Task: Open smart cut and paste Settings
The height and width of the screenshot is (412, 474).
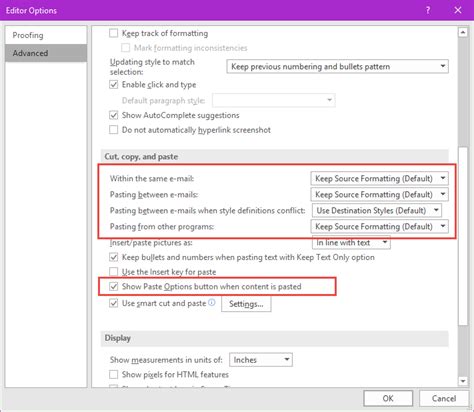Action: tap(246, 304)
